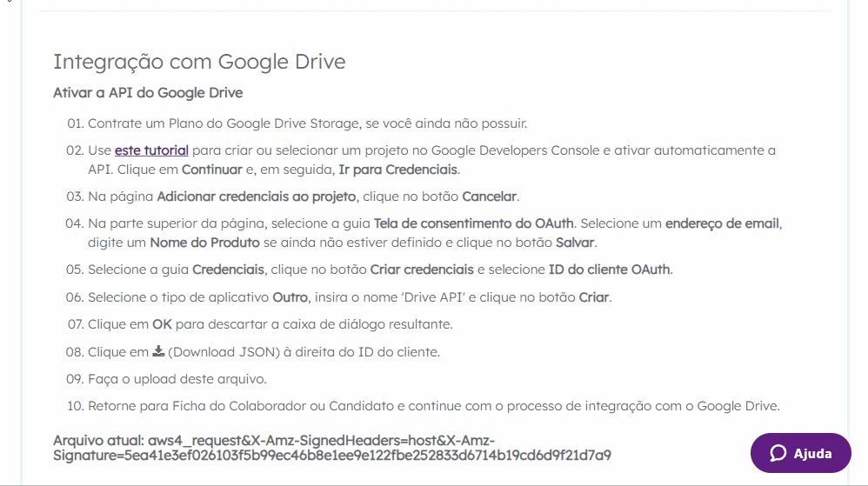Click the bold 'Cancelar' word in step 03
This screenshot has height=486, width=868.
point(490,196)
